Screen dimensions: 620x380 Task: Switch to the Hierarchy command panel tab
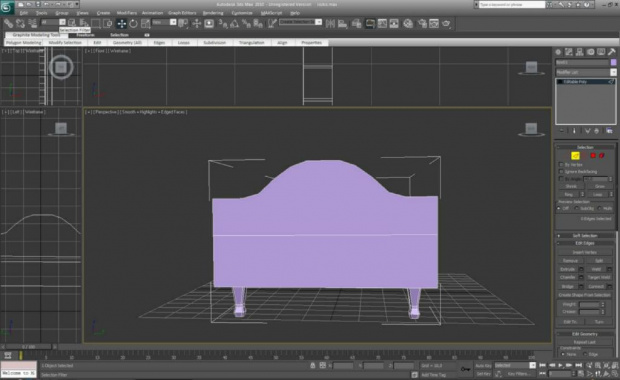click(x=580, y=52)
